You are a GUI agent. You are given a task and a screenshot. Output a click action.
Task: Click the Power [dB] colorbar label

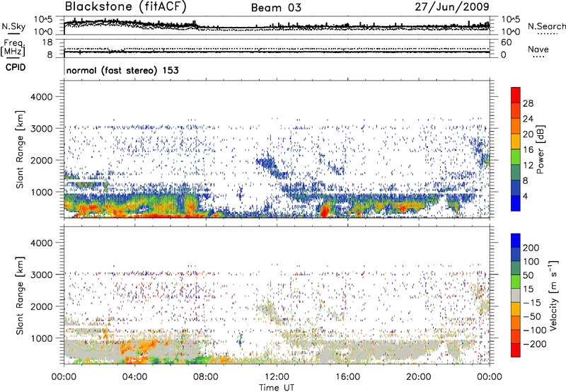click(540, 149)
